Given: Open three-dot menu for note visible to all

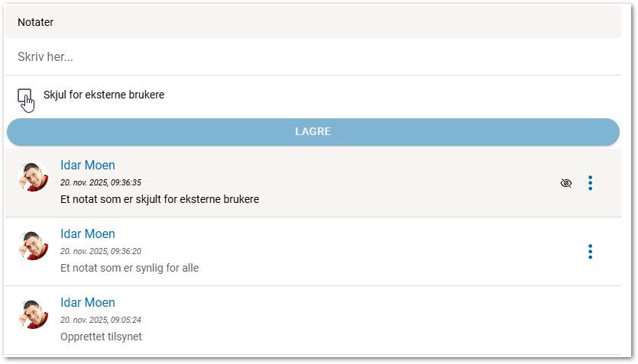Looking at the screenshot, I should [590, 252].
